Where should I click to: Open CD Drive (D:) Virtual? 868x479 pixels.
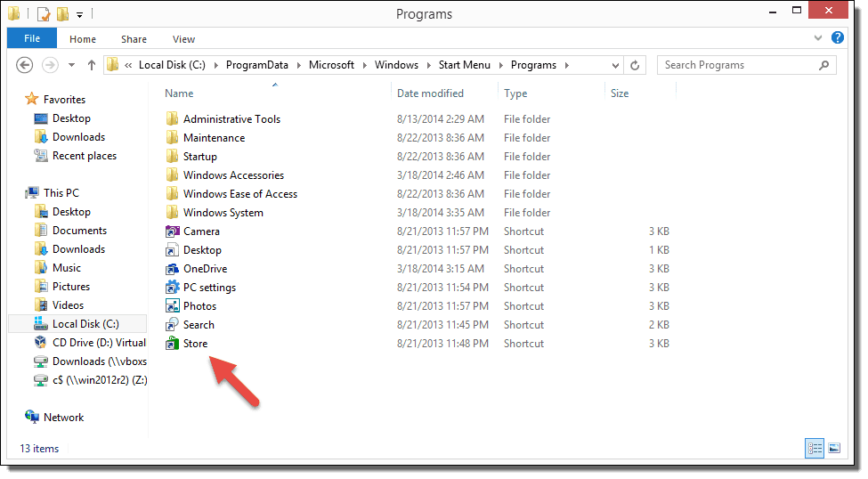click(99, 343)
